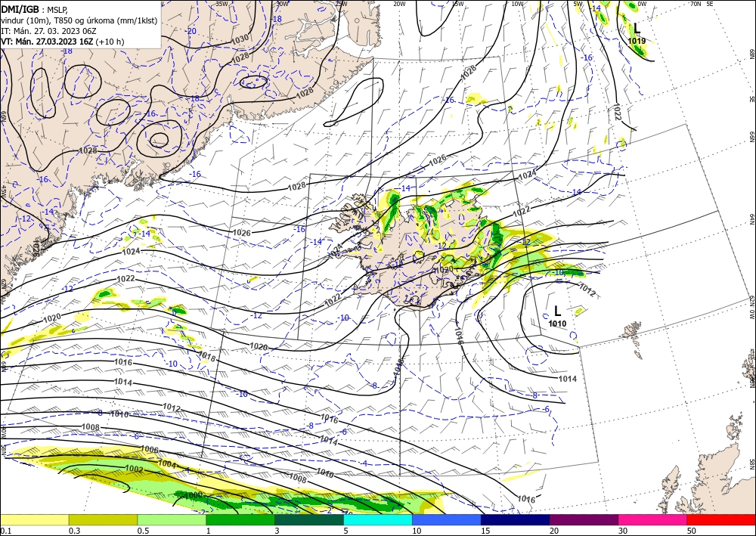Click the dark green 3–5 mm legend swatch
Image resolution: width=756 pixels, height=536 pixels.
pos(309,519)
